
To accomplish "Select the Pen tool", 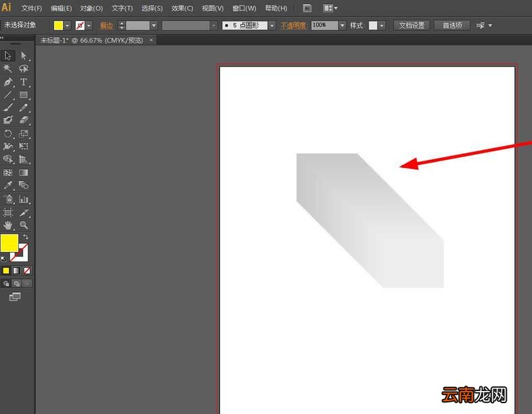I will click(x=8, y=82).
